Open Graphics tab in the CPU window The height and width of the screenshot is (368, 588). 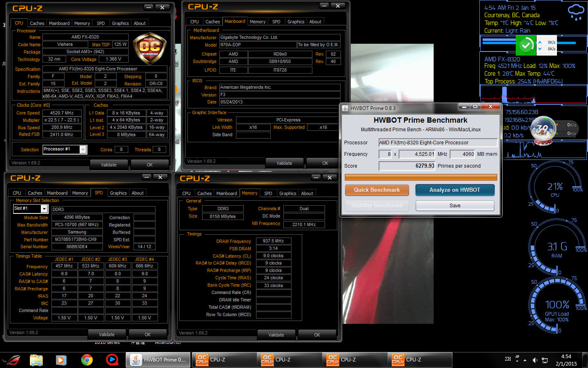pos(120,23)
